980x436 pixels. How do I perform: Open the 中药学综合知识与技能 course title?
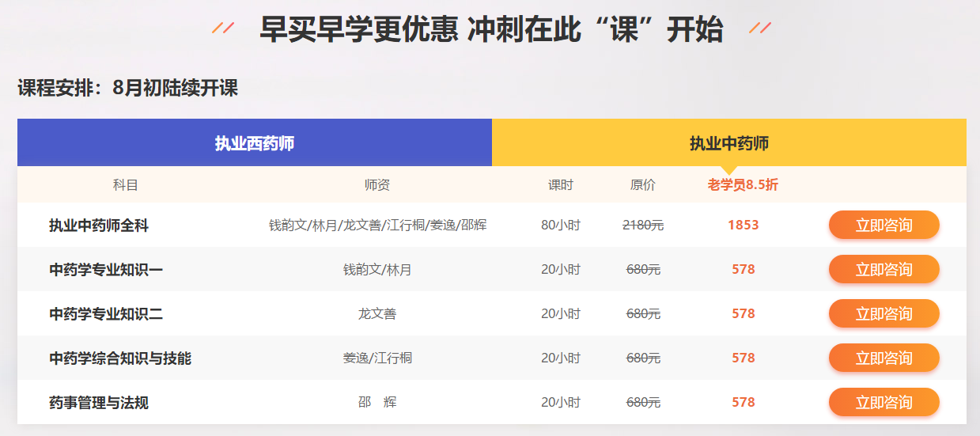pos(120,358)
